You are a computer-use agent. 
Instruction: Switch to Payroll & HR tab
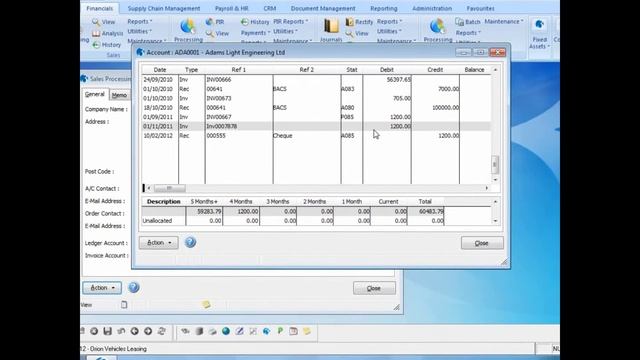pos(231,8)
